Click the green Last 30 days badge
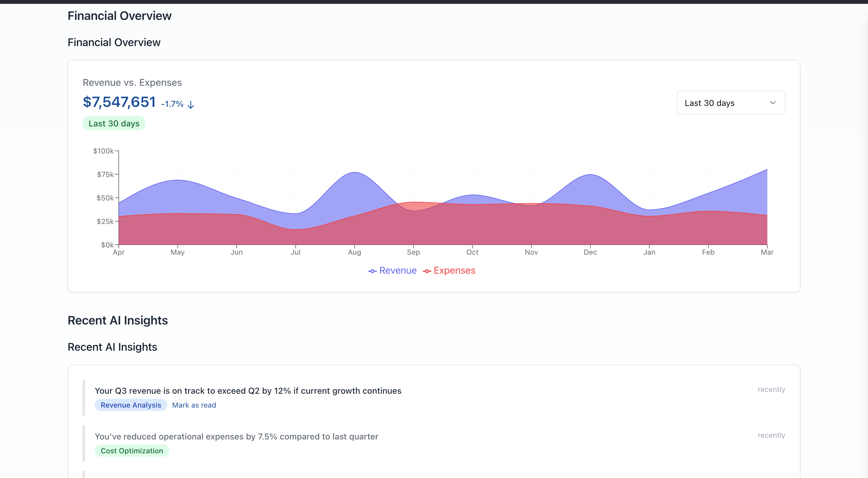 click(x=114, y=123)
